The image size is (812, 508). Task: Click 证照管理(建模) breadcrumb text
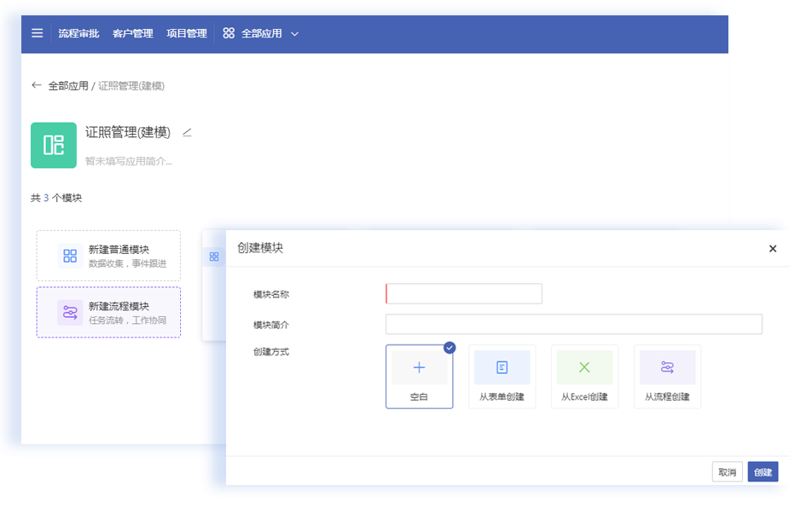(131, 86)
